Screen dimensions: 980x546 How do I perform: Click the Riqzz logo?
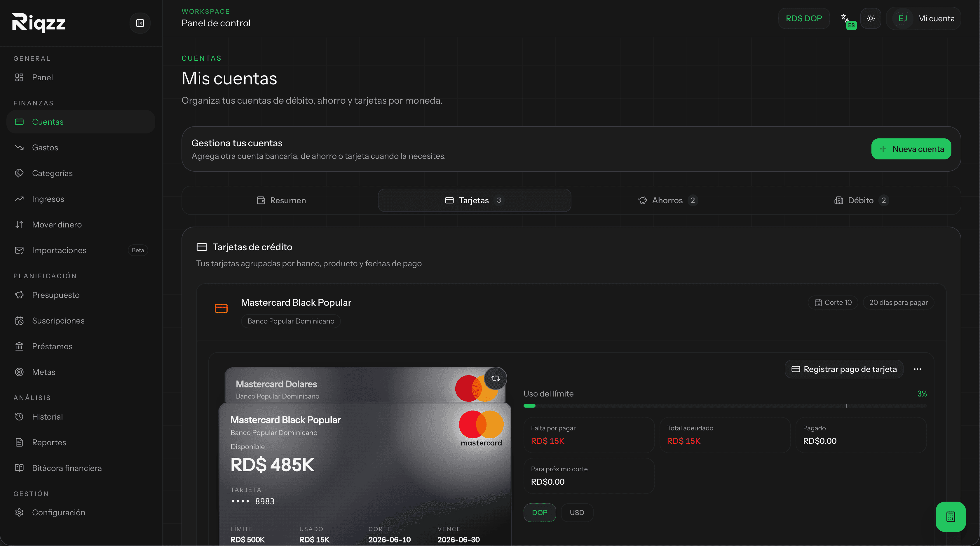click(39, 23)
